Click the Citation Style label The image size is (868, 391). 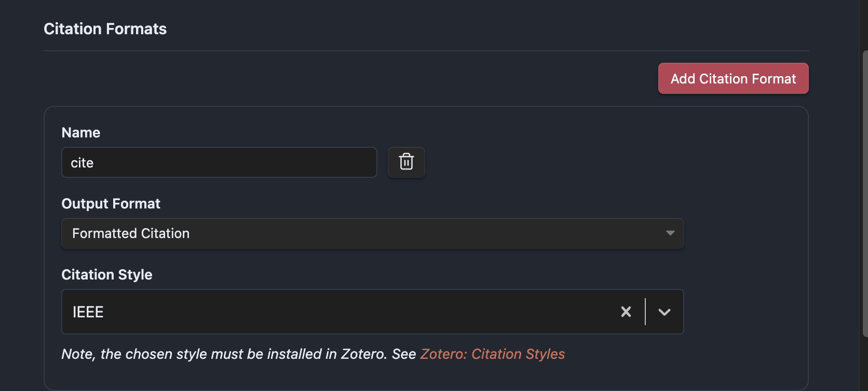click(x=107, y=275)
